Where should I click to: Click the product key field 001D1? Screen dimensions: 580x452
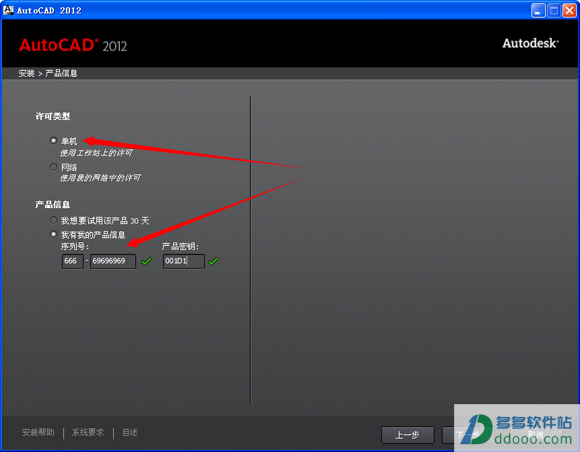[x=183, y=261]
